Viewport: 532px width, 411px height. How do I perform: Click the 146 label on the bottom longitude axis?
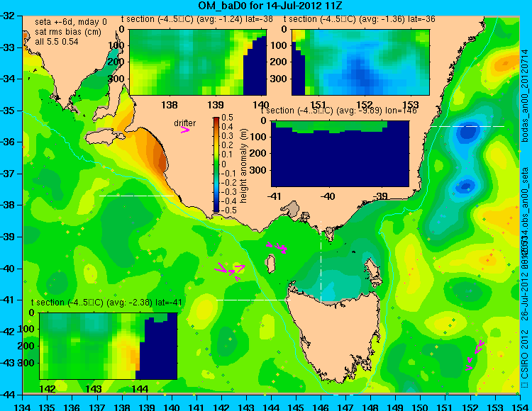321,407
